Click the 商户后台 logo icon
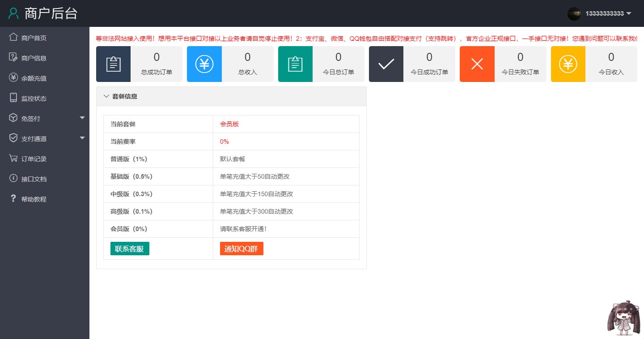644x339 pixels. [x=13, y=13]
